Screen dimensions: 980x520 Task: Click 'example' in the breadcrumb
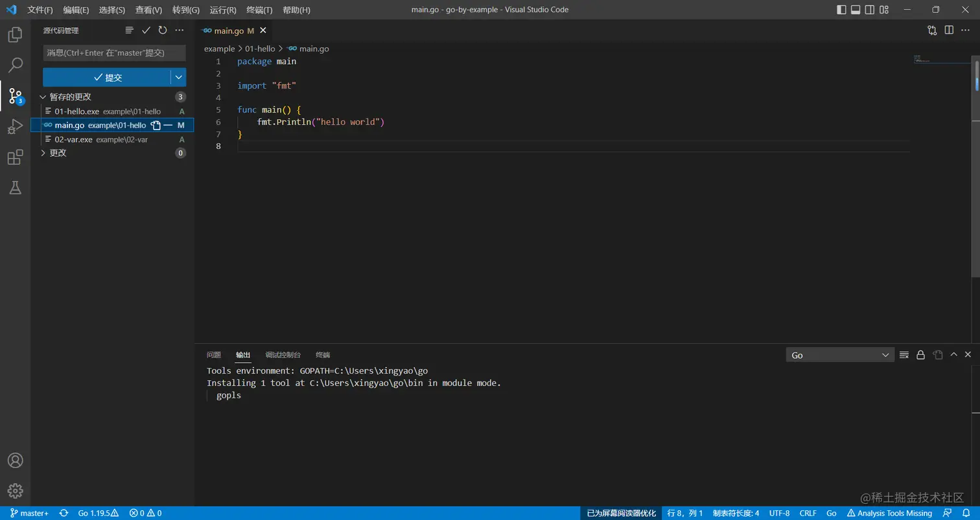219,49
